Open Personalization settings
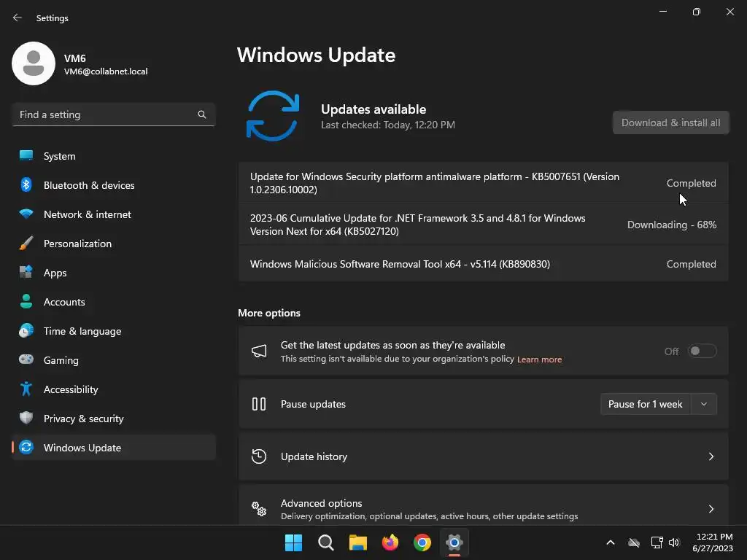This screenshot has height=560, width=747. click(x=113, y=244)
